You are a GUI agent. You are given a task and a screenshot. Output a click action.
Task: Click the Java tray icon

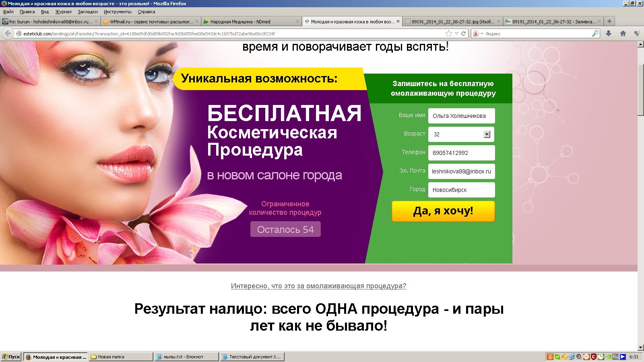click(x=550, y=357)
